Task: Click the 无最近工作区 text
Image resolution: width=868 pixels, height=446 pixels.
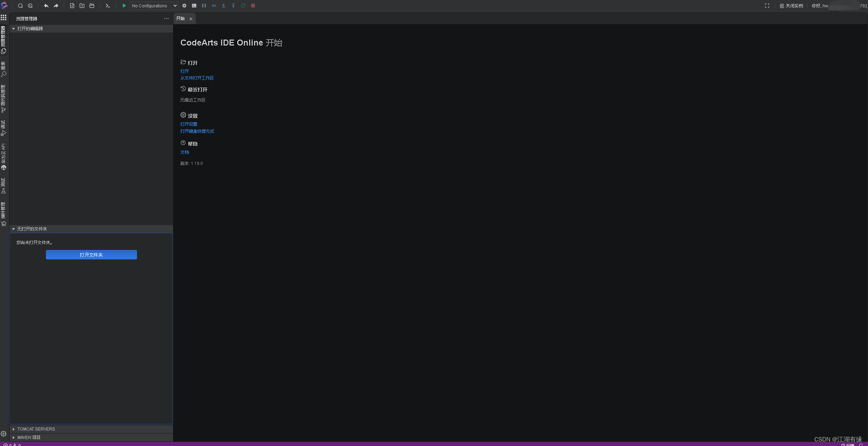Action: (x=193, y=100)
